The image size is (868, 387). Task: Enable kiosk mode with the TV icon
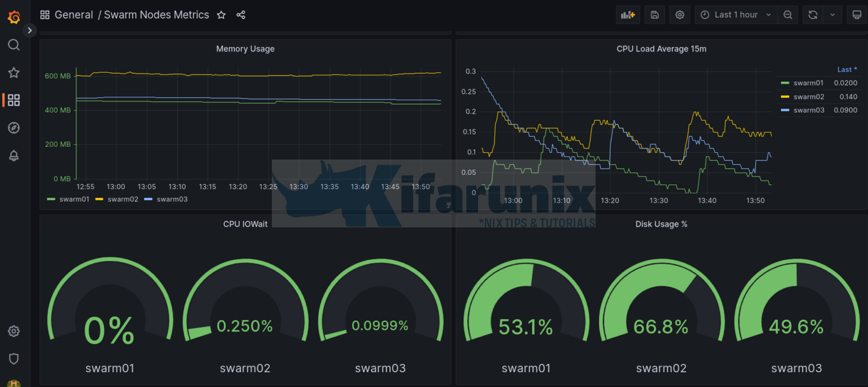click(x=857, y=15)
